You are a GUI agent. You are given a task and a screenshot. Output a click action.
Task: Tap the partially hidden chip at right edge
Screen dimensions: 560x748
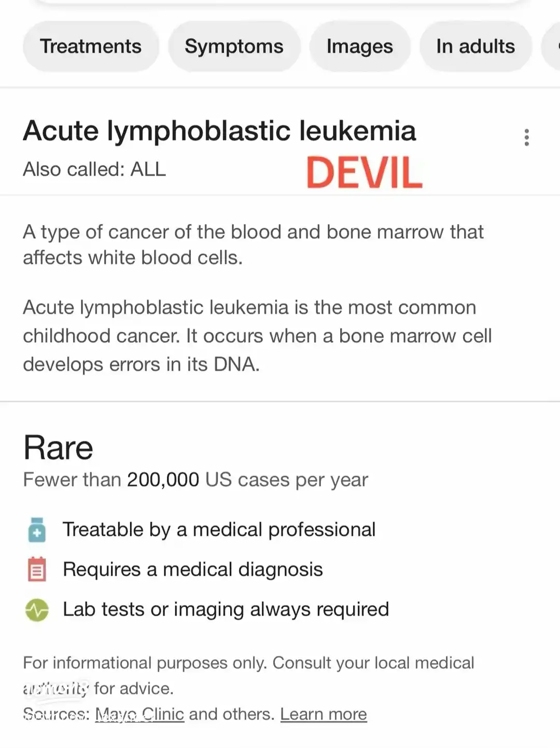click(551, 46)
